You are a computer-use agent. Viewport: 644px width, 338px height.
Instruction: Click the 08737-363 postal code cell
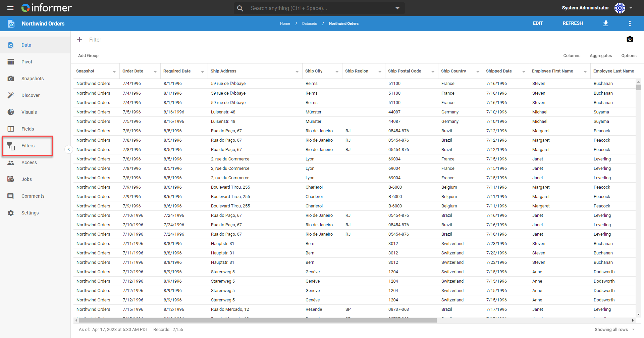click(398, 309)
